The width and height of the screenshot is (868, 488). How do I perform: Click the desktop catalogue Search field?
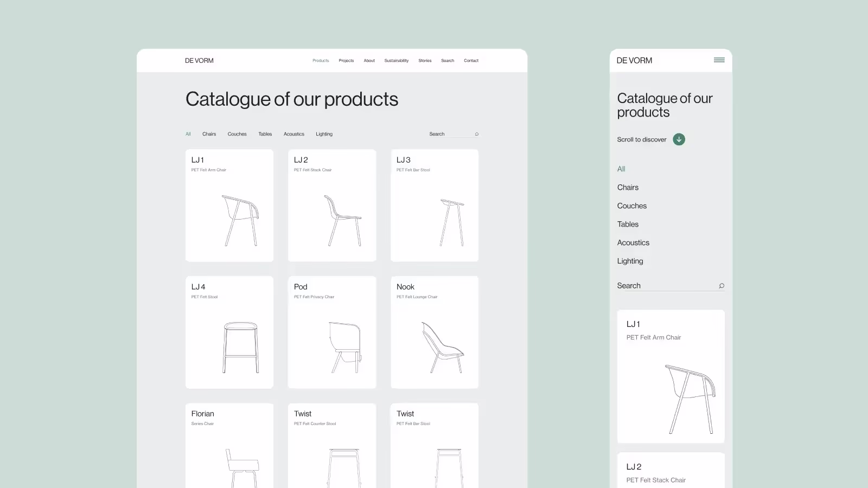point(449,134)
